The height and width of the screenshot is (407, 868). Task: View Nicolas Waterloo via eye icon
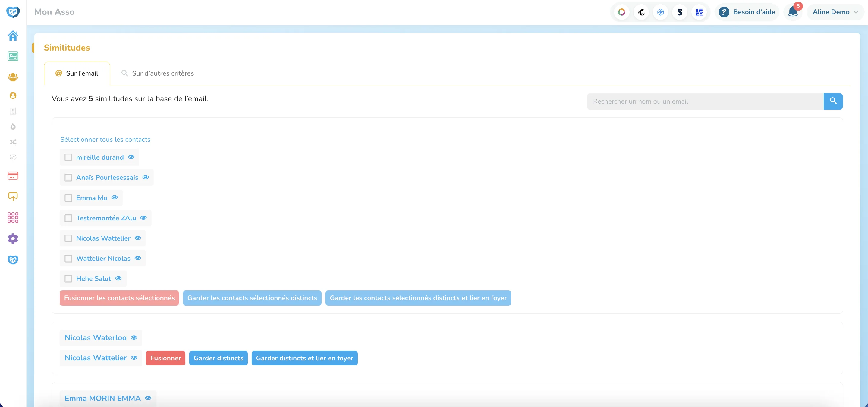[134, 338]
